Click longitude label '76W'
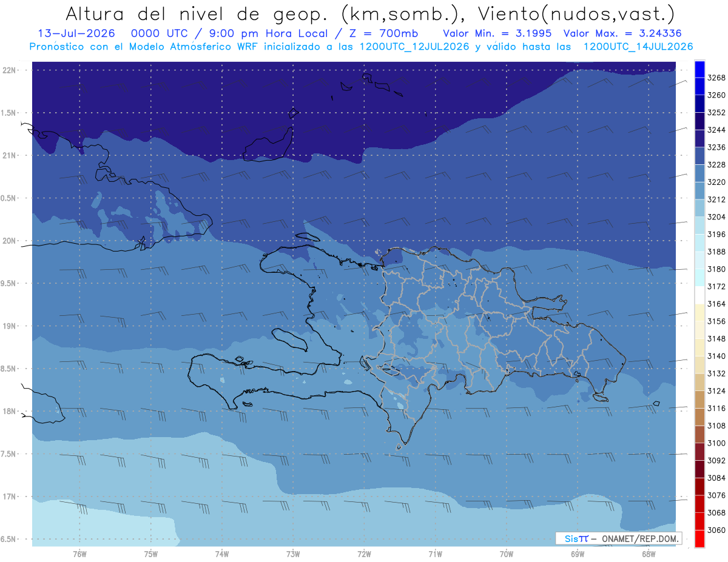728x562 pixels. [x=79, y=554]
